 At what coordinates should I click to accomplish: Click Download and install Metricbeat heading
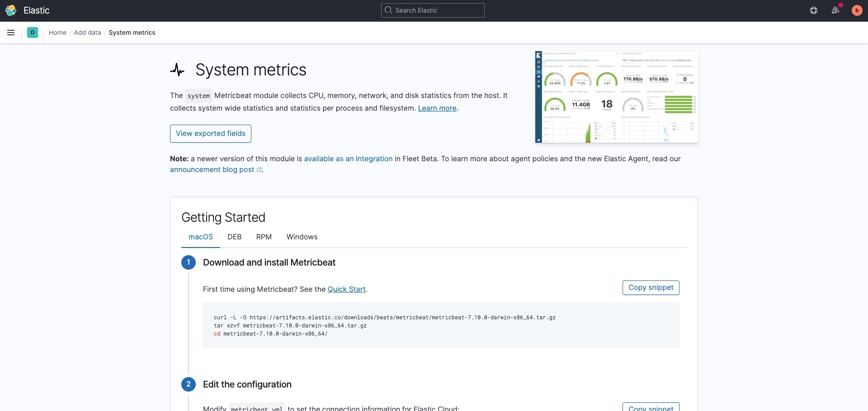tap(269, 263)
